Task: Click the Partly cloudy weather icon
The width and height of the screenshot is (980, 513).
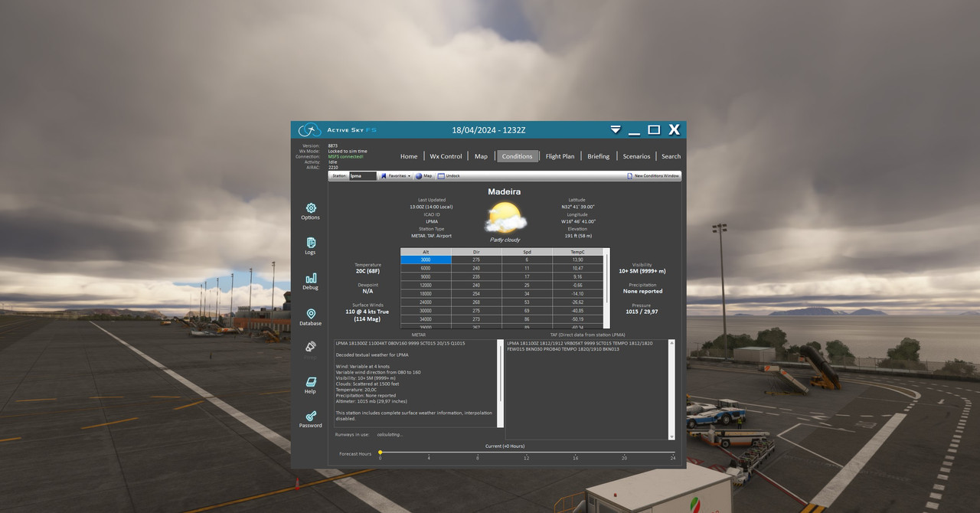Action: [x=505, y=217]
